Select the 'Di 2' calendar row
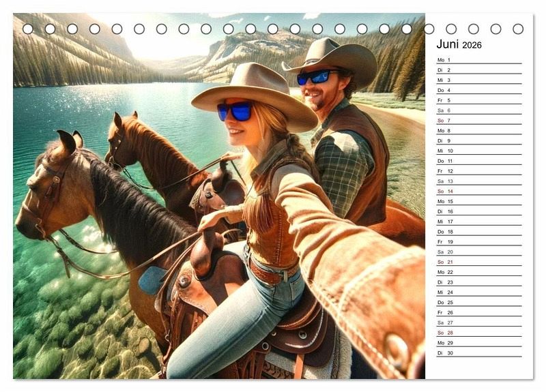 click(x=479, y=70)
